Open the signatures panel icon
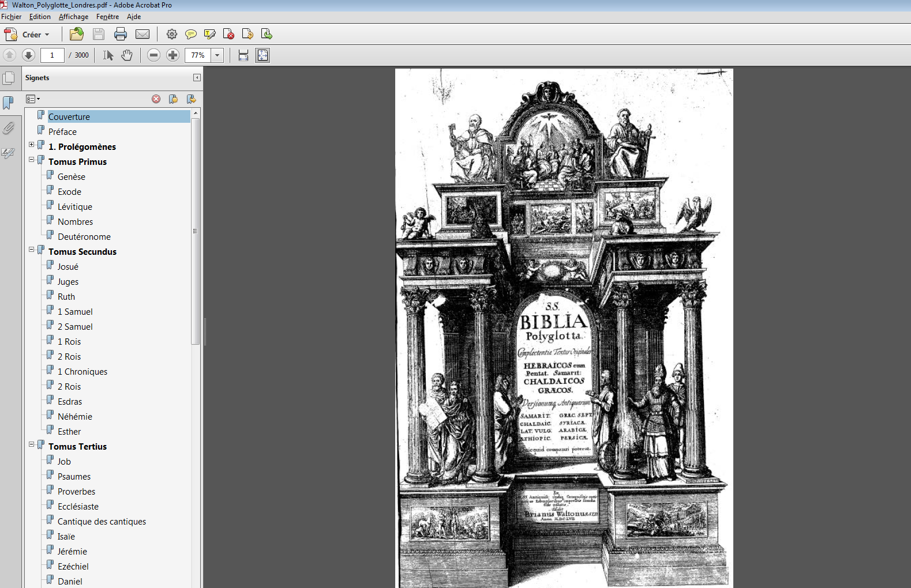This screenshot has width=911, height=588. click(x=8, y=153)
